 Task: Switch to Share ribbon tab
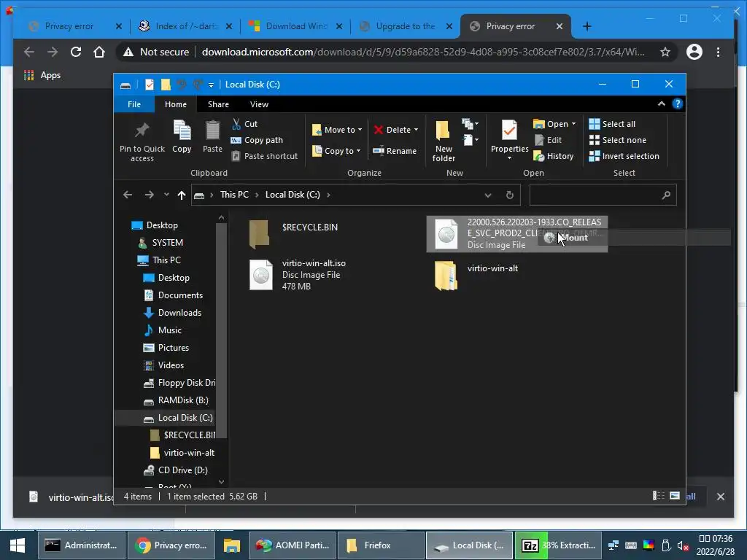click(218, 104)
